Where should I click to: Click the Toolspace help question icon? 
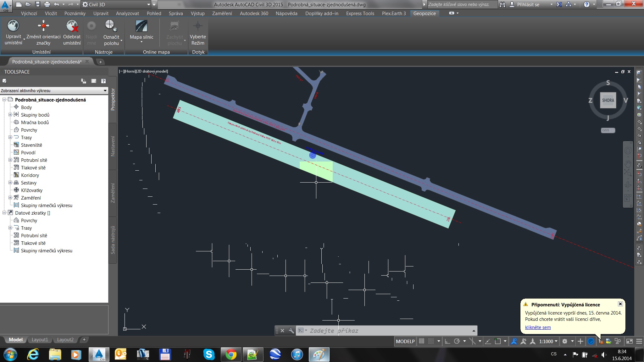tap(103, 81)
